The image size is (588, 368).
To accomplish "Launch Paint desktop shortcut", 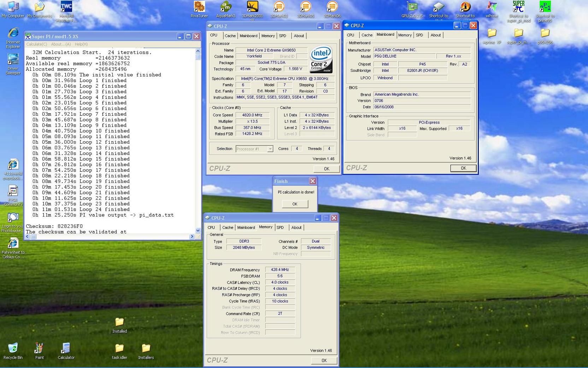I will 40,351.
